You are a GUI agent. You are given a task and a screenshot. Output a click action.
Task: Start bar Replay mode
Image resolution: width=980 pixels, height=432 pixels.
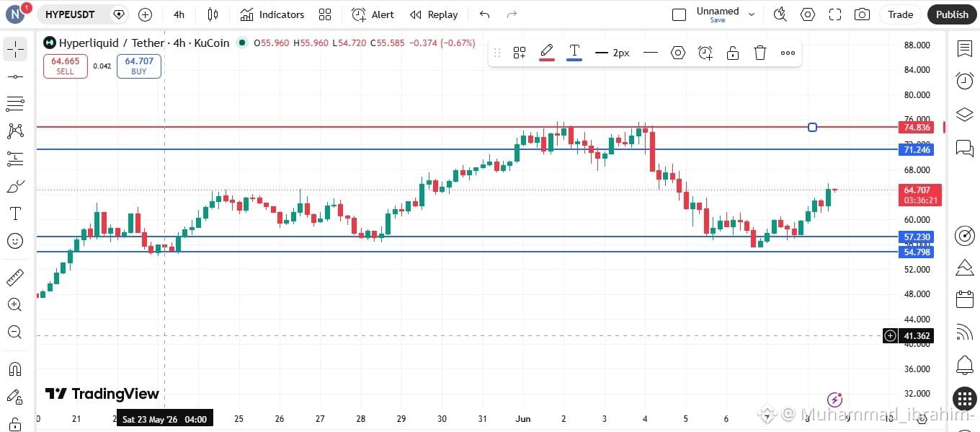[x=434, y=14]
